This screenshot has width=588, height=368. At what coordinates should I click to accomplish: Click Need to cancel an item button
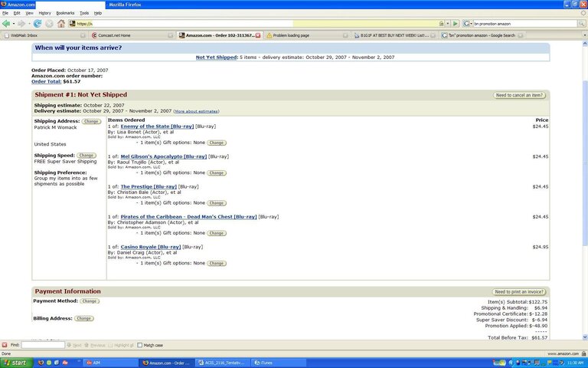tap(519, 95)
